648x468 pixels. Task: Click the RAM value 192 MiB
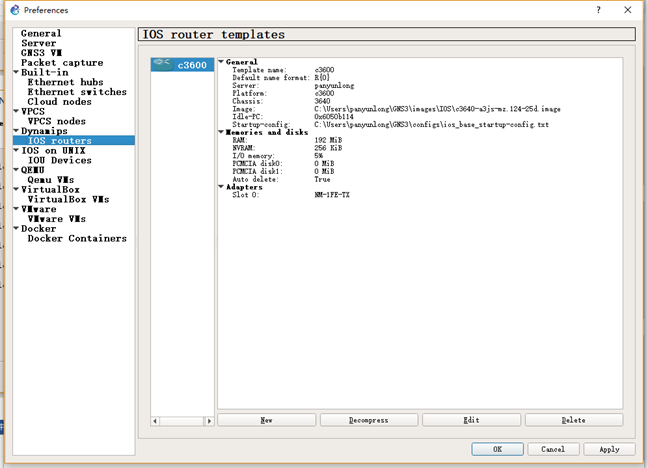[x=328, y=140]
